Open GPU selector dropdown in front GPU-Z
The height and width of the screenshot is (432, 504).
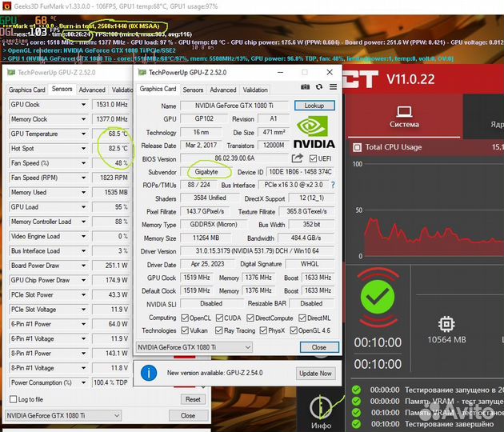(x=194, y=347)
